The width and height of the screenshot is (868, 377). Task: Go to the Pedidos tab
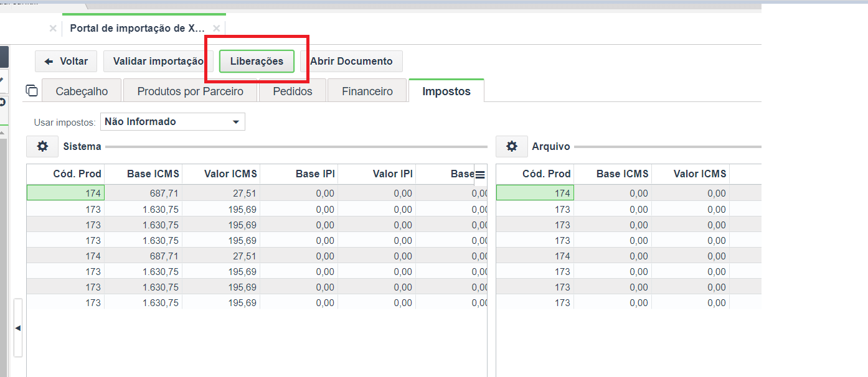[293, 91]
